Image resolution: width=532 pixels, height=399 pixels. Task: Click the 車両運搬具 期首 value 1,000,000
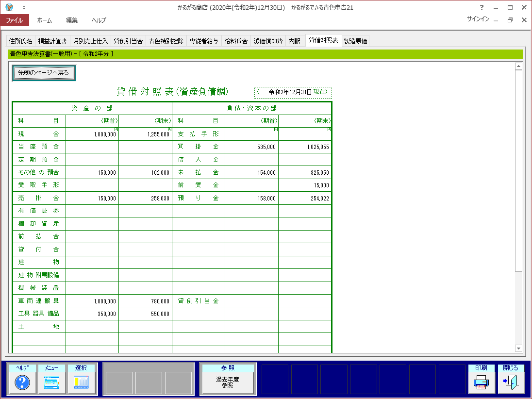click(105, 301)
